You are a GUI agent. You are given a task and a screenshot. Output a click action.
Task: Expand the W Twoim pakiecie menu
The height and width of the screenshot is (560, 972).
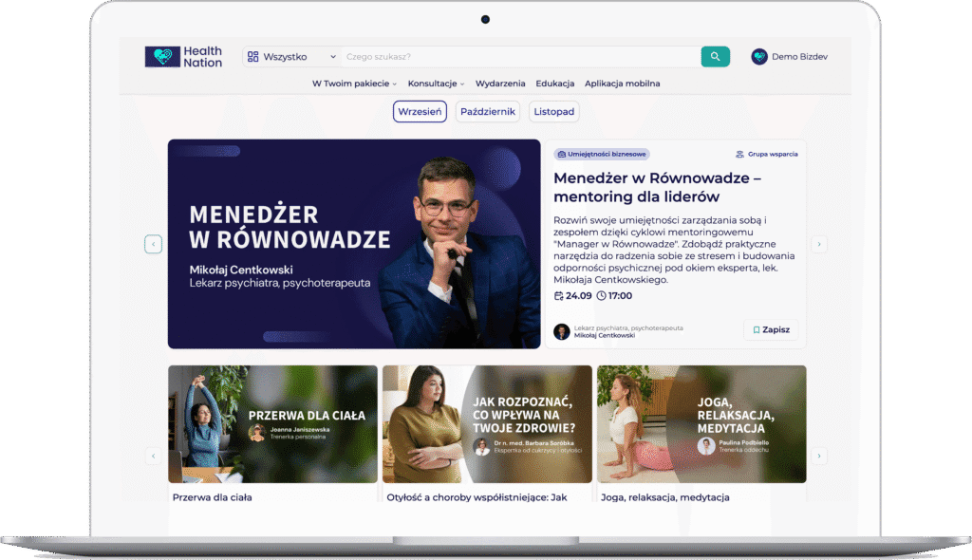354,84
